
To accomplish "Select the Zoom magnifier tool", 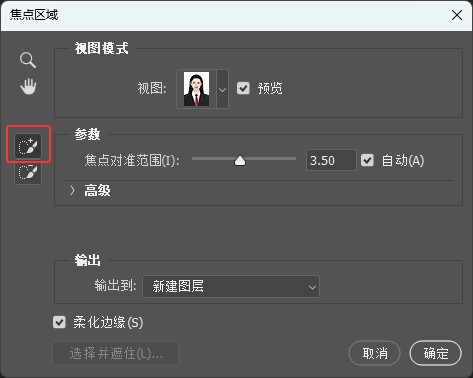I will click(28, 60).
